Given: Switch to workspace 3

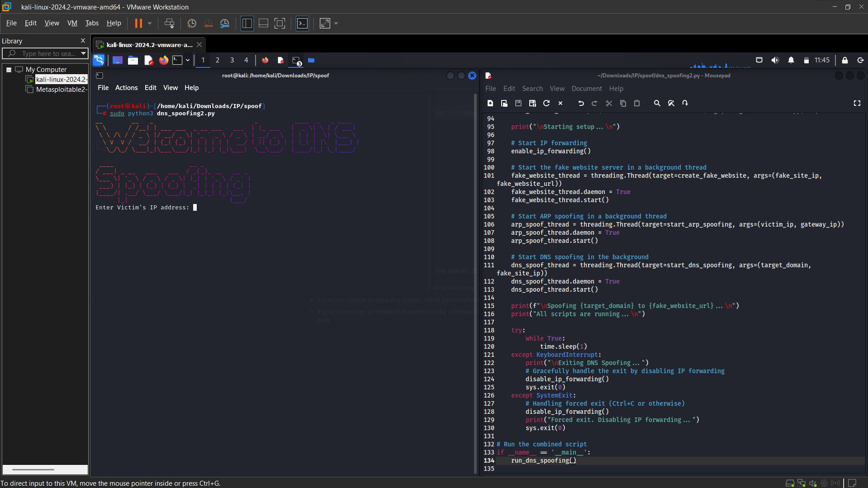Looking at the screenshot, I should click(232, 60).
